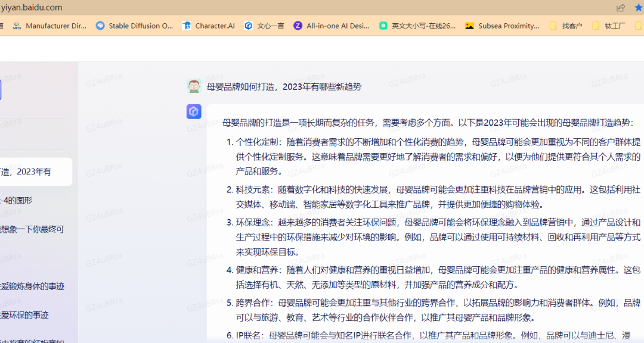Click the user avatar beside the question

point(194,85)
